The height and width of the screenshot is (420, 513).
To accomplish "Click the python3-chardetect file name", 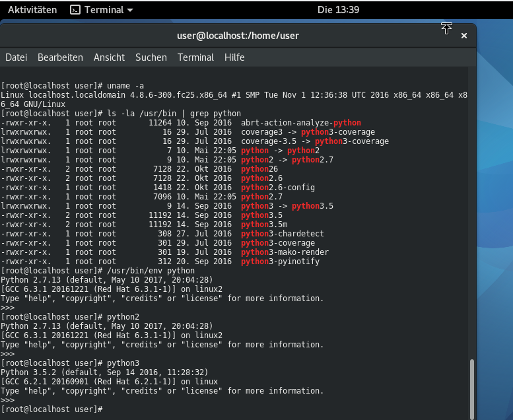I will [283, 234].
